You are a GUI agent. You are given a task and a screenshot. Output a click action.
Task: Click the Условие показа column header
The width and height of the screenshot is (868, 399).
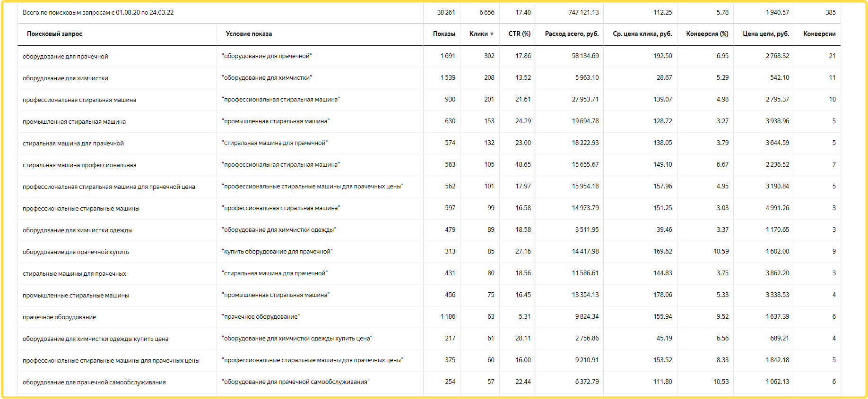click(249, 34)
